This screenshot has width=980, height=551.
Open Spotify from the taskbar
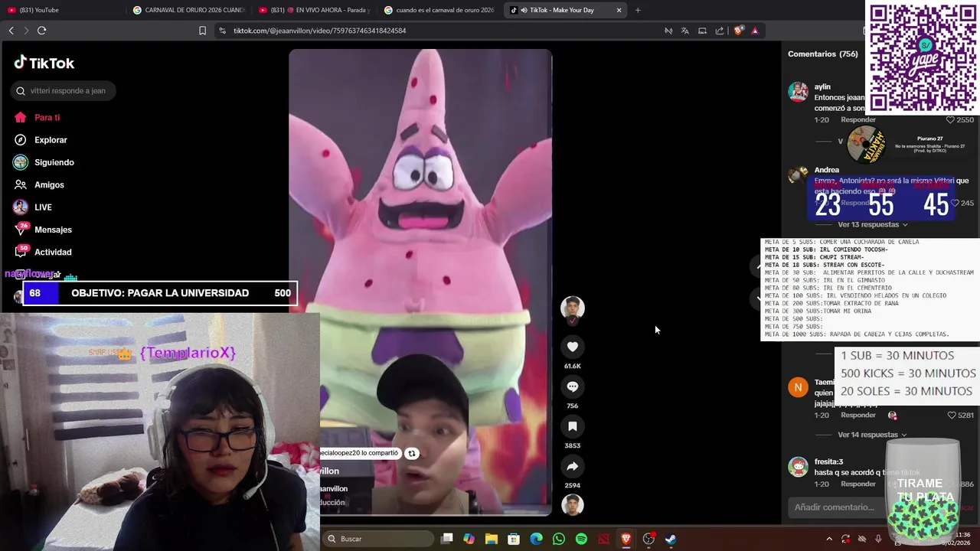[581, 539]
